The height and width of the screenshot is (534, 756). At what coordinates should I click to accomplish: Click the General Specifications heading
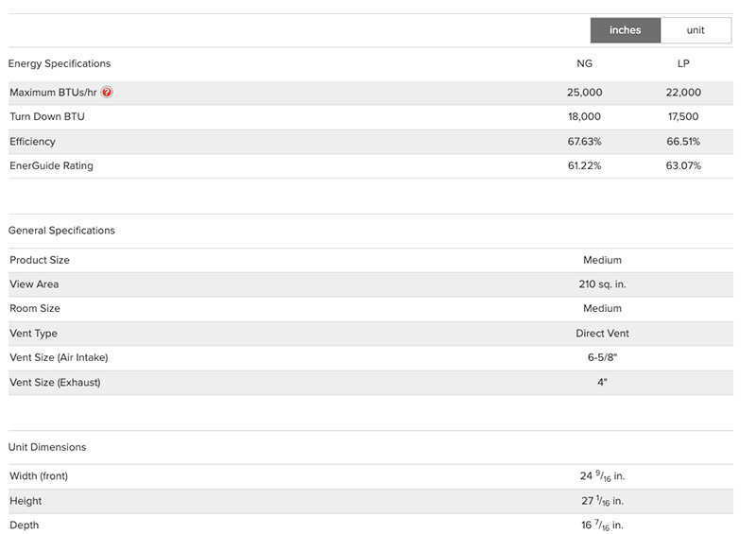[61, 231]
